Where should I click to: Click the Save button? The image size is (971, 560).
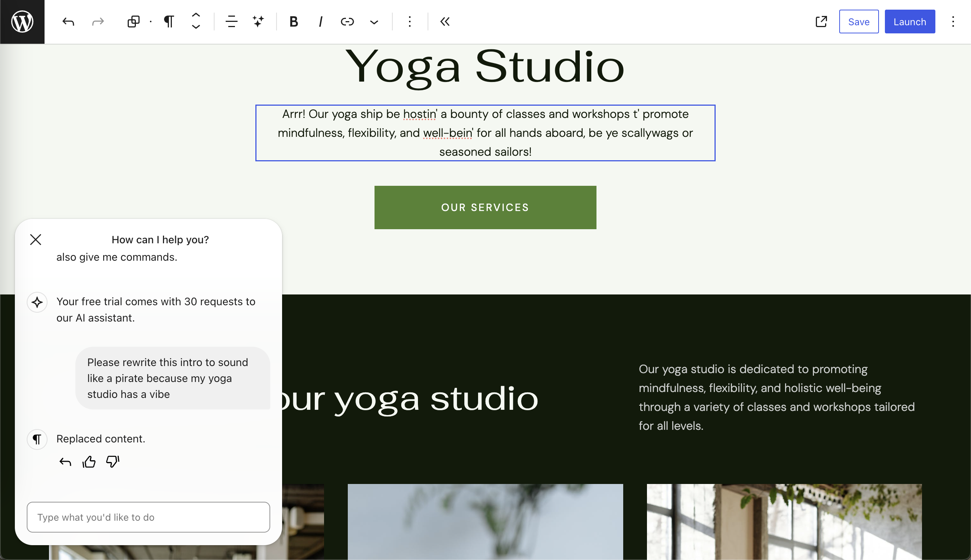[x=859, y=22]
